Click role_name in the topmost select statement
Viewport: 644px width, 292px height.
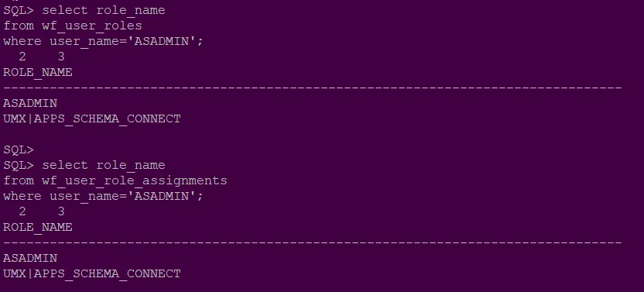click(x=131, y=10)
